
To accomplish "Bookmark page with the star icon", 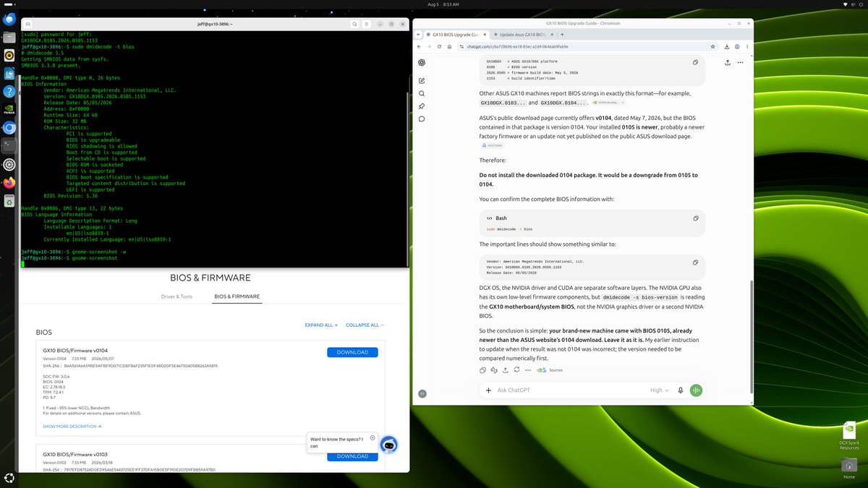I will tap(714, 46).
